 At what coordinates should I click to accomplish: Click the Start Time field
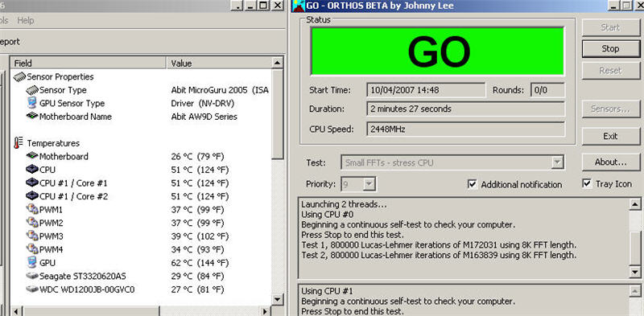(x=426, y=90)
